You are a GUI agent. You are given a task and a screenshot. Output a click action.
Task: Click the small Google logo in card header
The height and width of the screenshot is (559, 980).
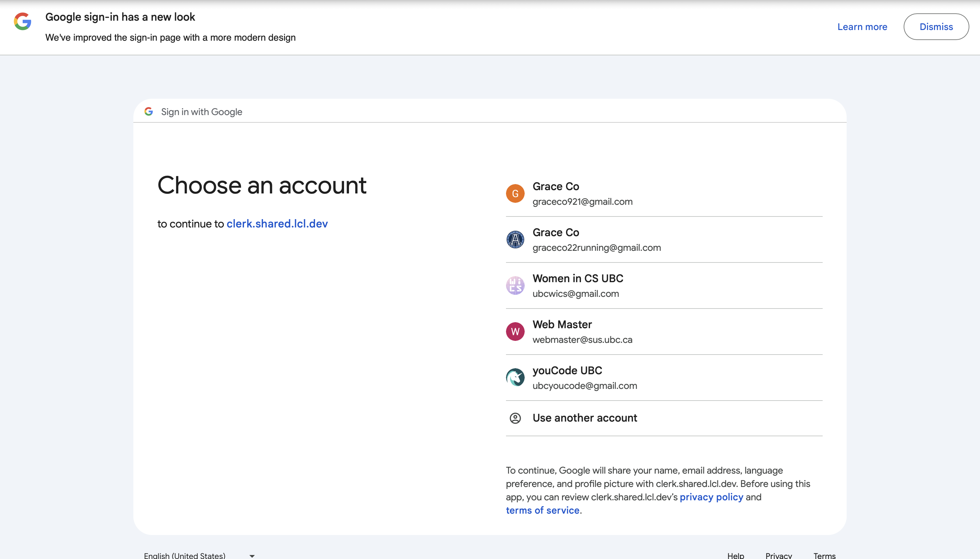tap(148, 112)
